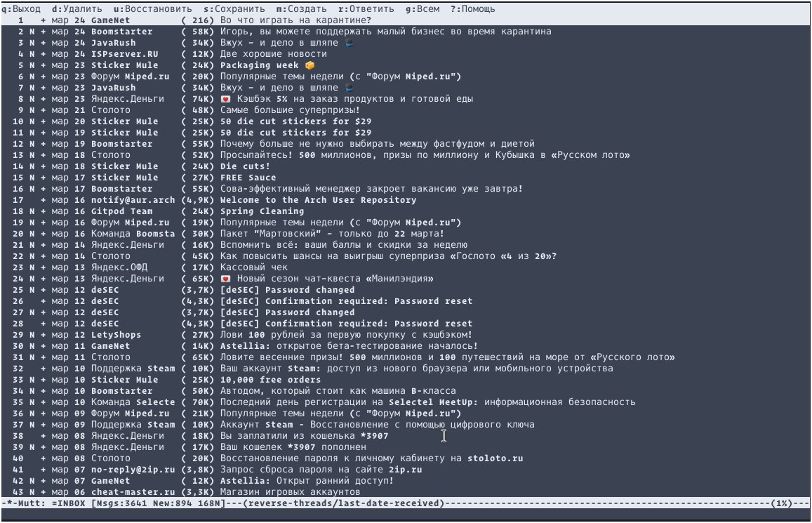This screenshot has height=523, width=812.
Task: Select "Кассовый чек" from Яндекс.ОФД
Action: pyautogui.click(x=406, y=267)
